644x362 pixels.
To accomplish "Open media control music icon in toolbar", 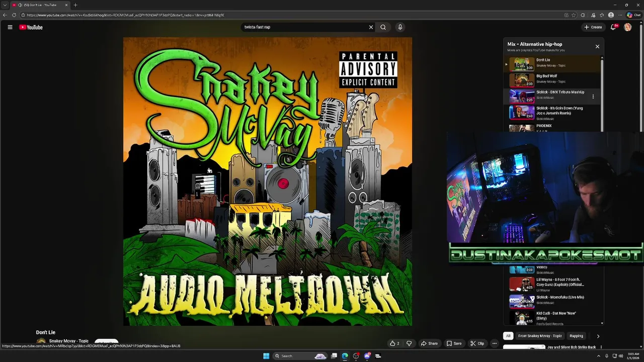I will click(593, 15).
